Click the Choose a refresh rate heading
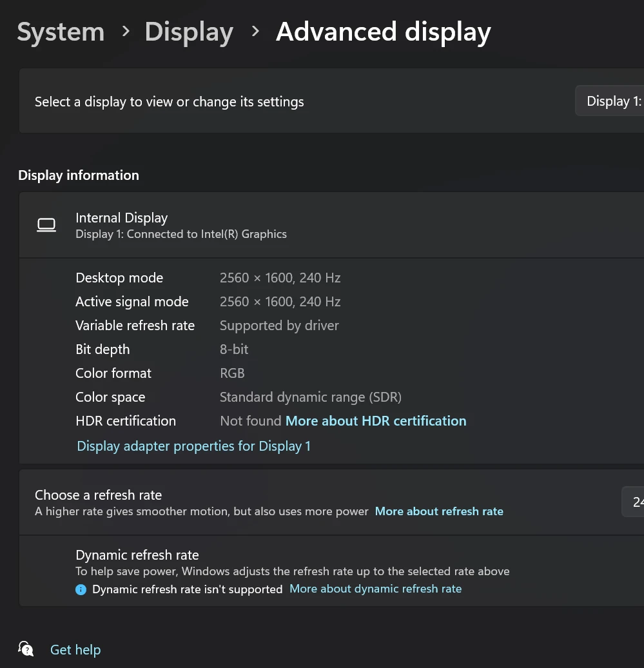Screen dimensions: 644x668 pos(98,495)
